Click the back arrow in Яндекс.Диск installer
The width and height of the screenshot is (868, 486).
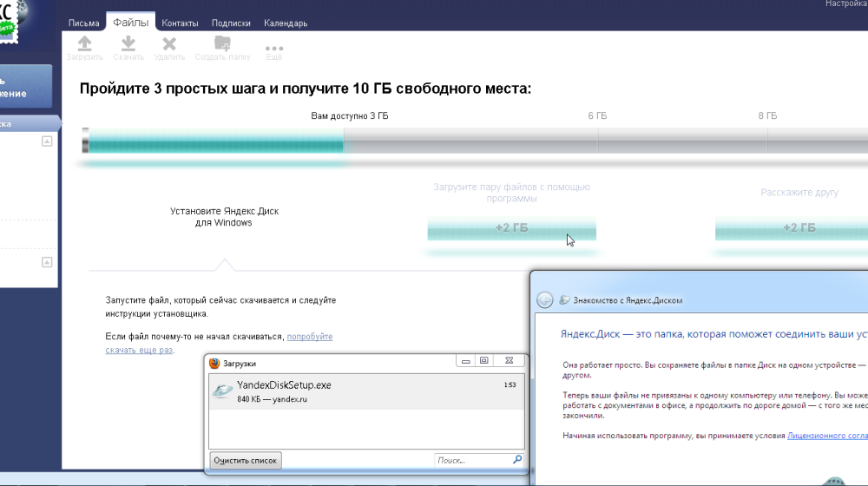click(x=545, y=300)
